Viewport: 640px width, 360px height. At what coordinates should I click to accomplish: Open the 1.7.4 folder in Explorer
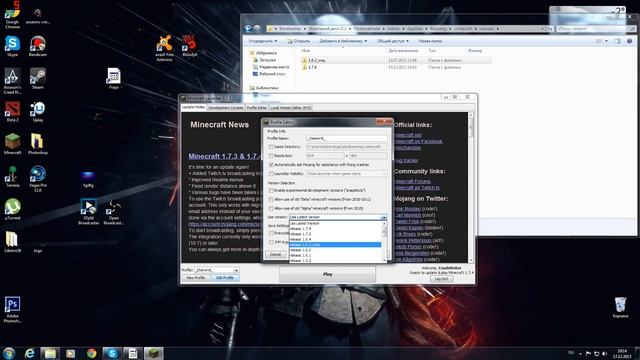(x=312, y=67)
